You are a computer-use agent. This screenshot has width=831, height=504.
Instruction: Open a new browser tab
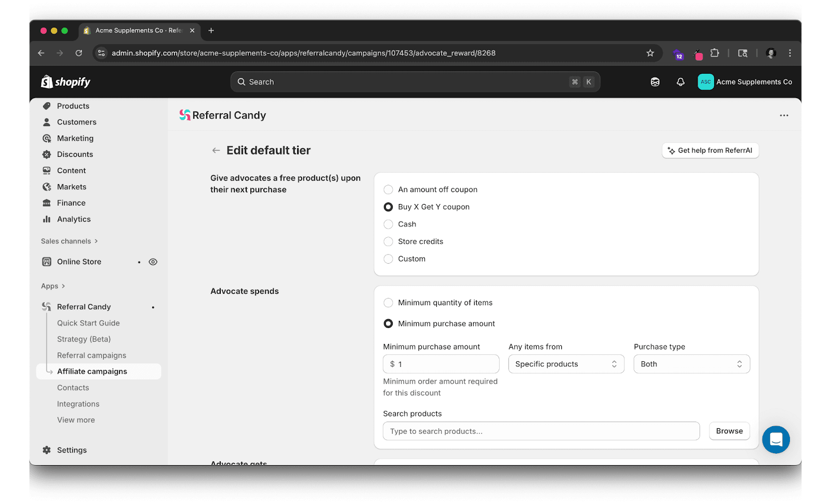[x=211, y=31]
